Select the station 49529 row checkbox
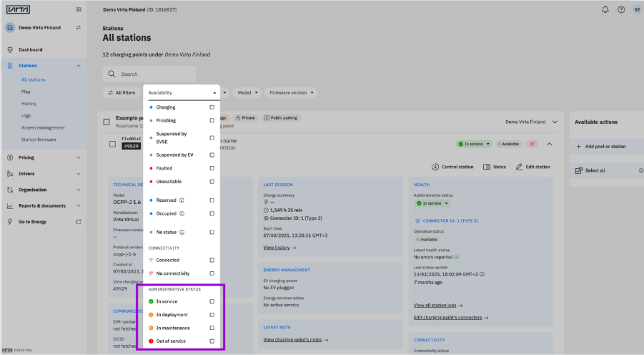Screen dimensions: 644x355 112,145
